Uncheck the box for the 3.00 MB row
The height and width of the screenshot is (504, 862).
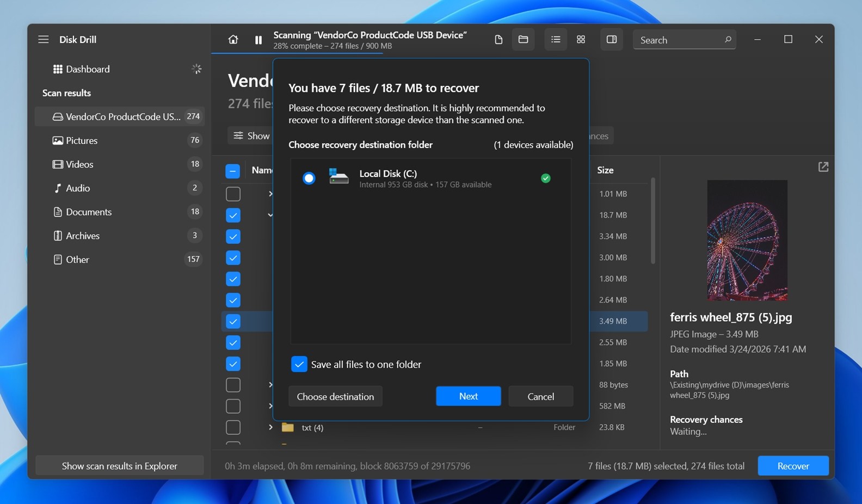(233, 257)
